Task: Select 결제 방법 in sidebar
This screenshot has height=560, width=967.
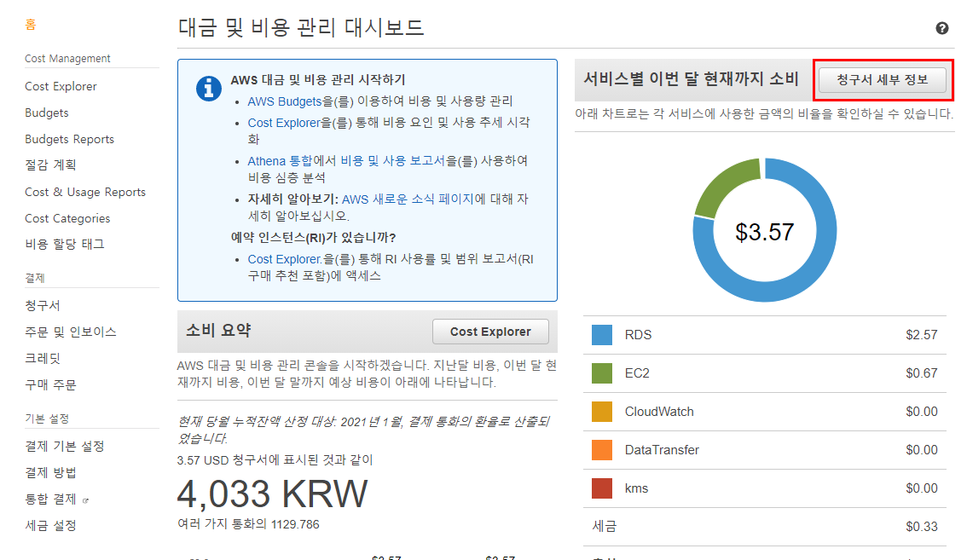Action: (x=50, y=472)
